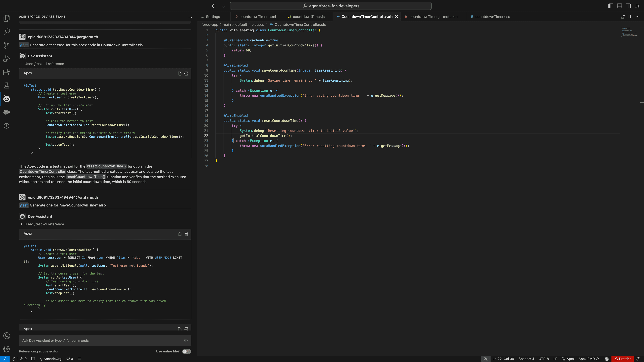Screen dimensions: 644x362
Task: Open the Explorer view in activity bar
Action: click(x=7, y=18)
